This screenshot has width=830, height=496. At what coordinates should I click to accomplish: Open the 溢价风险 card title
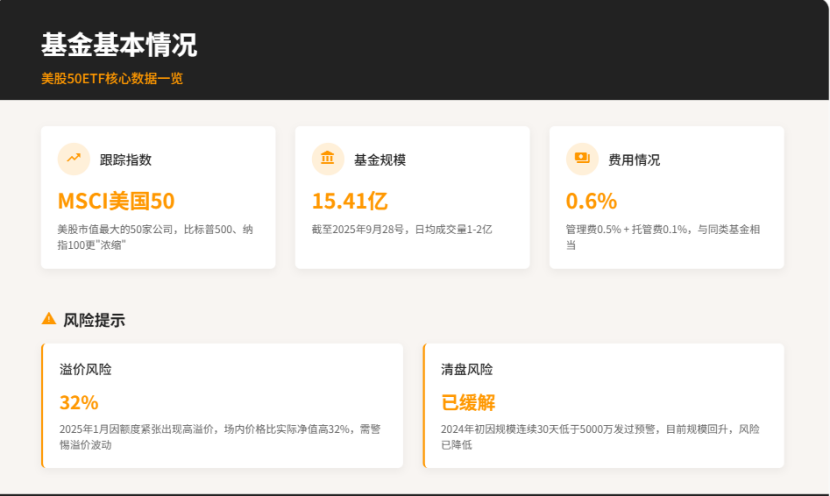pyautogui.click(x=85, y=369)
